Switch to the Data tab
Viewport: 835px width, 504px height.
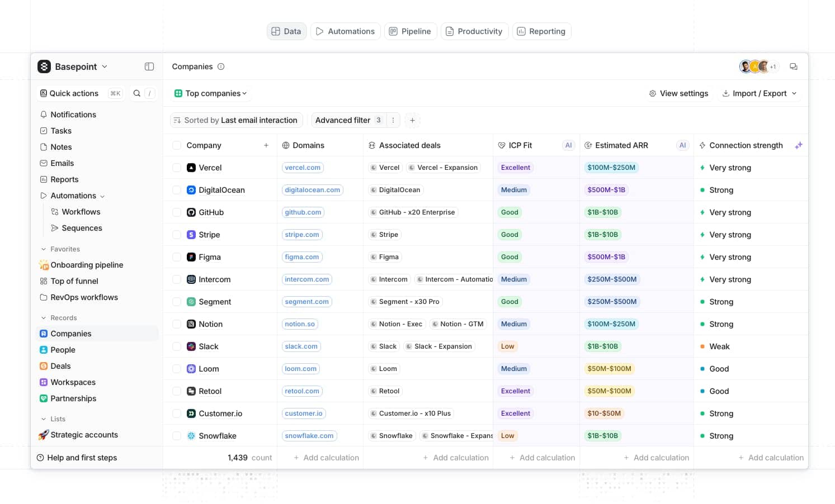point(286,31)
